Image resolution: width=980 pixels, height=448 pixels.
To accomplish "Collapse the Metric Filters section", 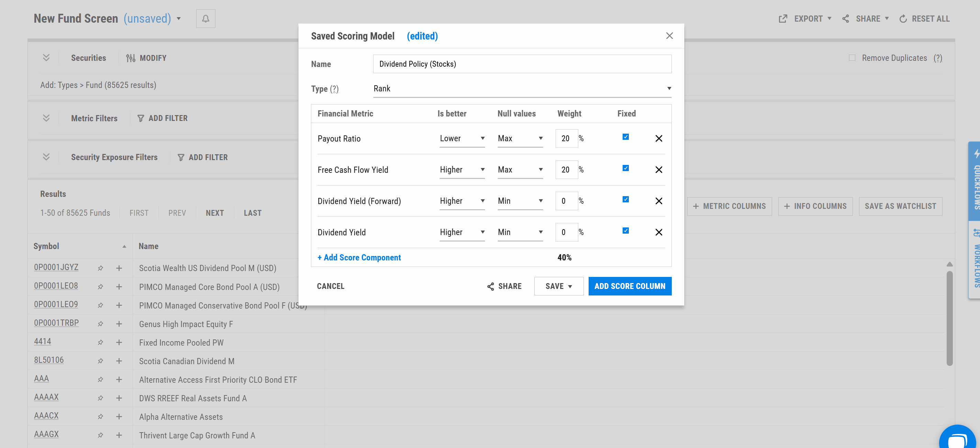I will [x=46, y=118].
